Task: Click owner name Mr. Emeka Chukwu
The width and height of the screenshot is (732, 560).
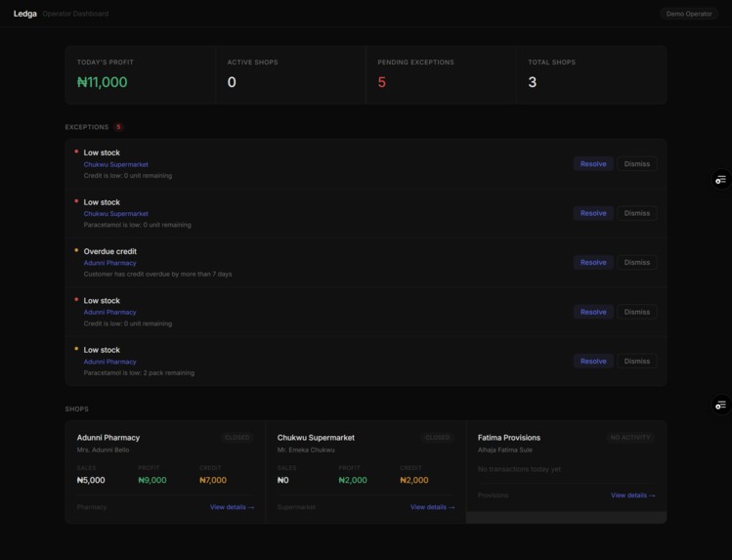Action: [x=306, y=450]
